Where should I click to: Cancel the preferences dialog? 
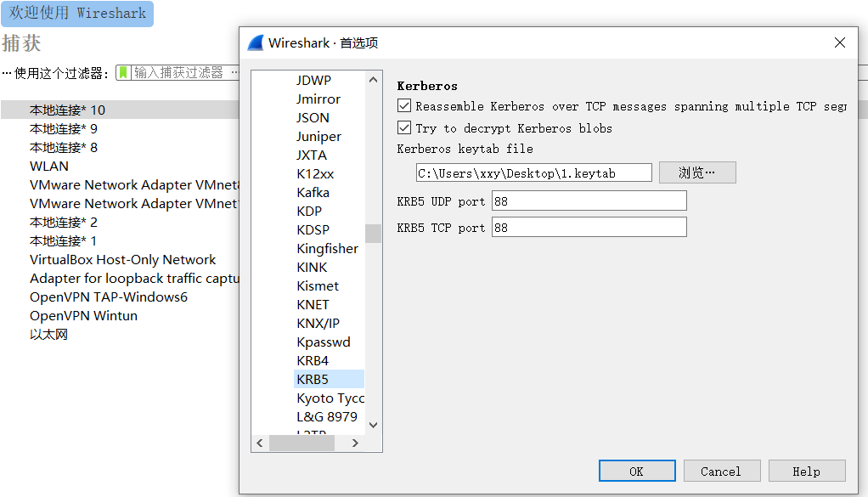(x=720, y=472)
